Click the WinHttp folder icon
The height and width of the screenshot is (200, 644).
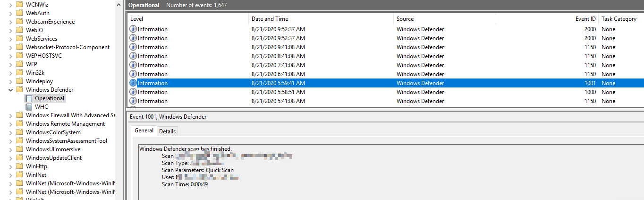(x=19, y=166)
